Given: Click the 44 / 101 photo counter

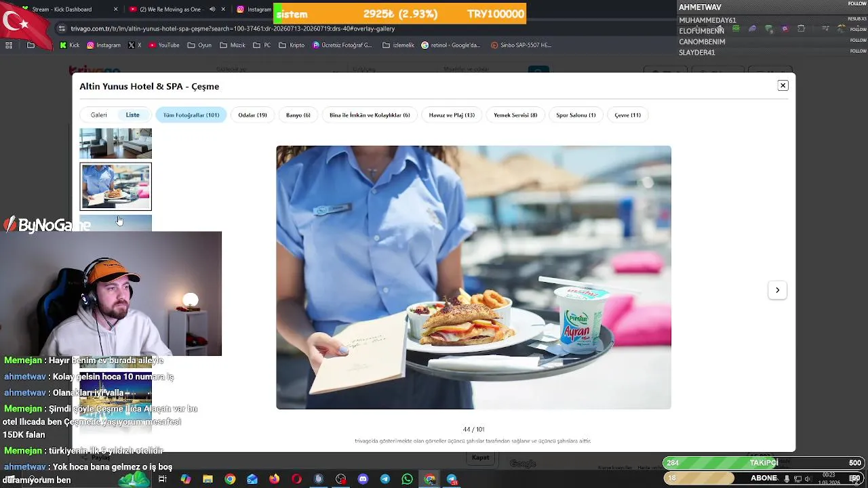Looking at the screenshot, I should (473, 429).
